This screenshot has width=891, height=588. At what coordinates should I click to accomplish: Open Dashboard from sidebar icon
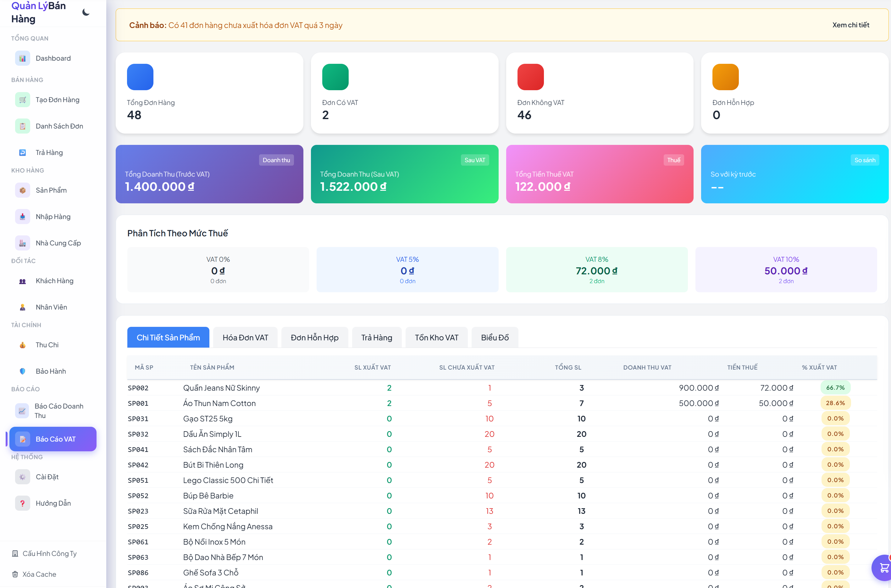pos(23,58)
